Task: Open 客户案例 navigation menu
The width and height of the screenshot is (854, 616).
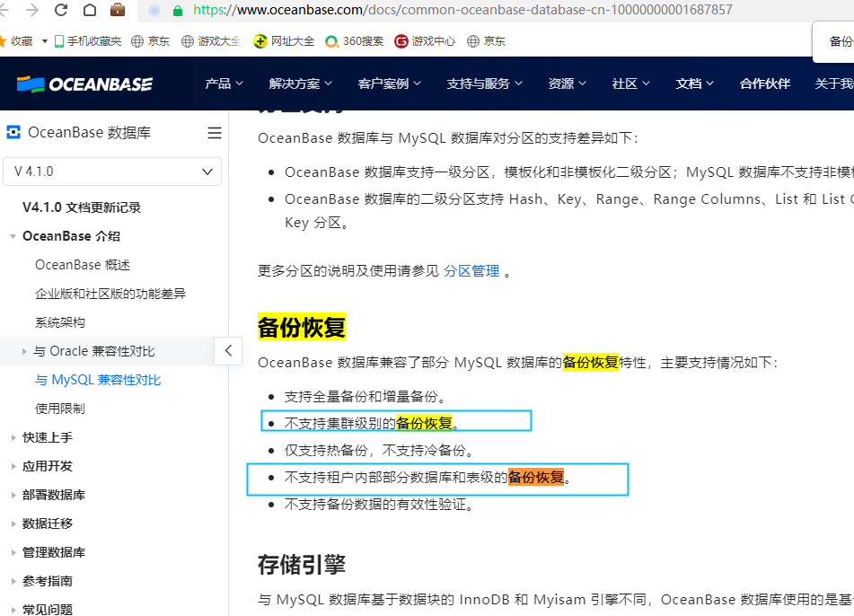Action: point(390,84)
